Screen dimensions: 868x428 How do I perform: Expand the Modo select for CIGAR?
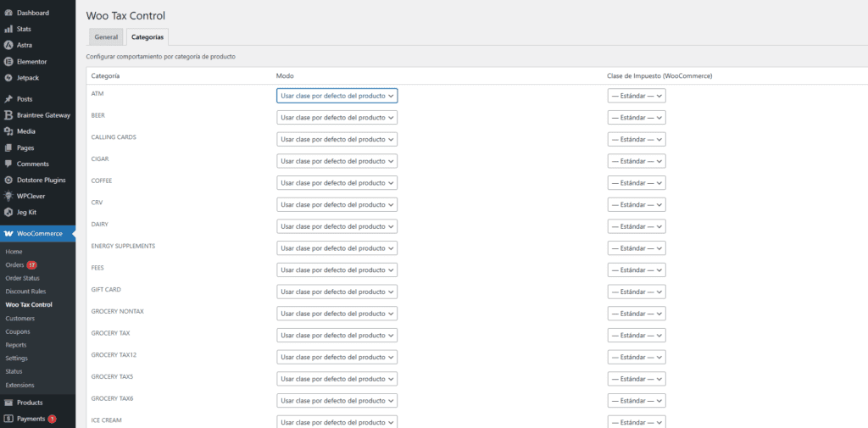tap(337, 161)
